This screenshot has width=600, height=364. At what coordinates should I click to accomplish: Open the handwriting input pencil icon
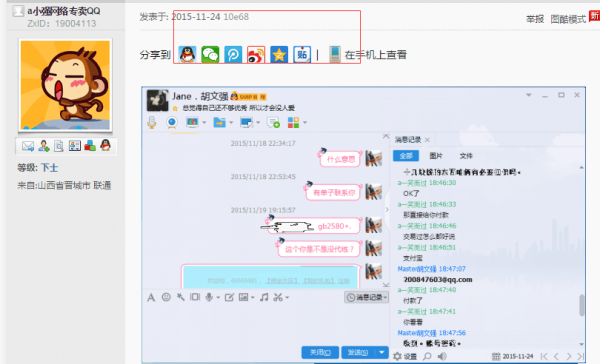click(229, 297)
